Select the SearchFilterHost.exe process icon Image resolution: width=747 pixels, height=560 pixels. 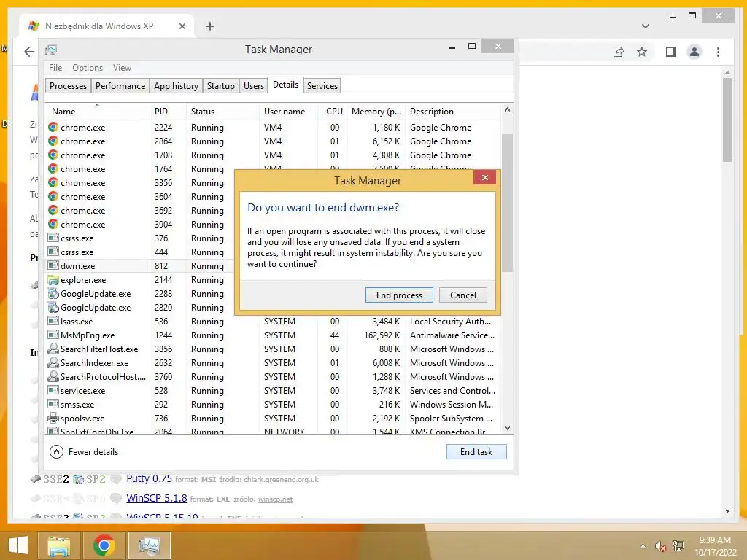[53, 349]
